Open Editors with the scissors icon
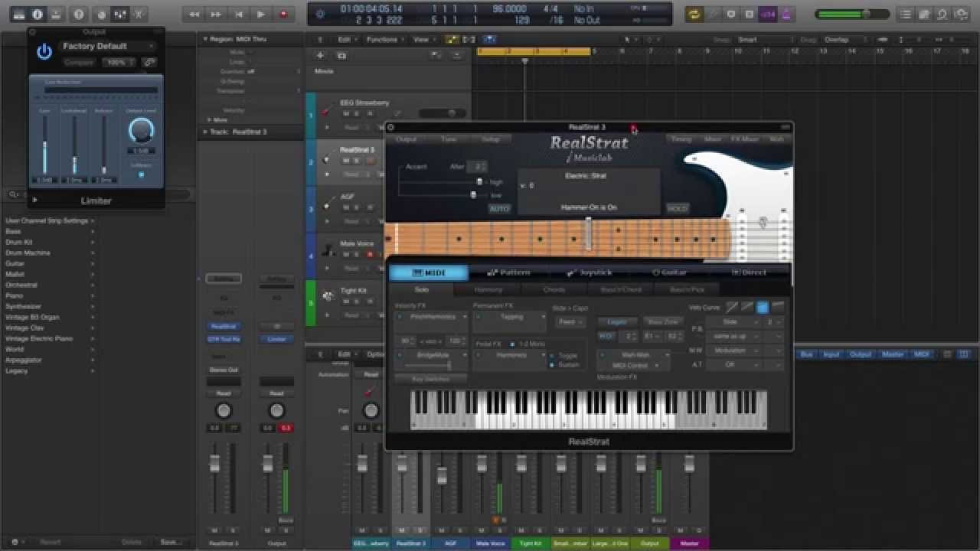The image size is (980, 551). tap(139, 14)
